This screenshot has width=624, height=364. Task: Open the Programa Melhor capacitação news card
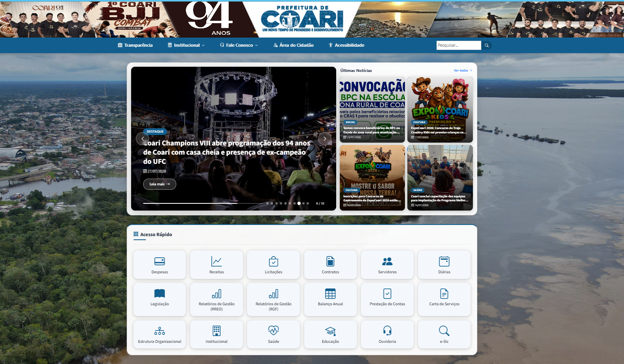coord(440,178)
